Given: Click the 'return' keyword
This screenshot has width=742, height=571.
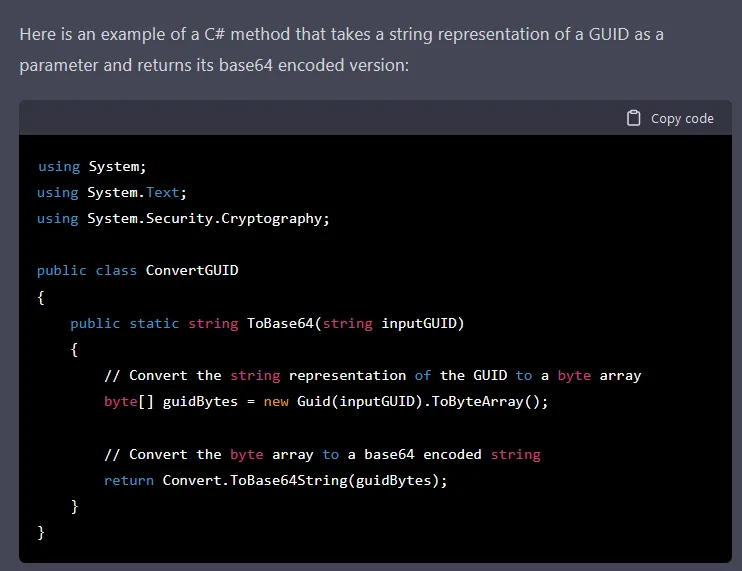Looking at the screenshot, I should coord(129,481).
